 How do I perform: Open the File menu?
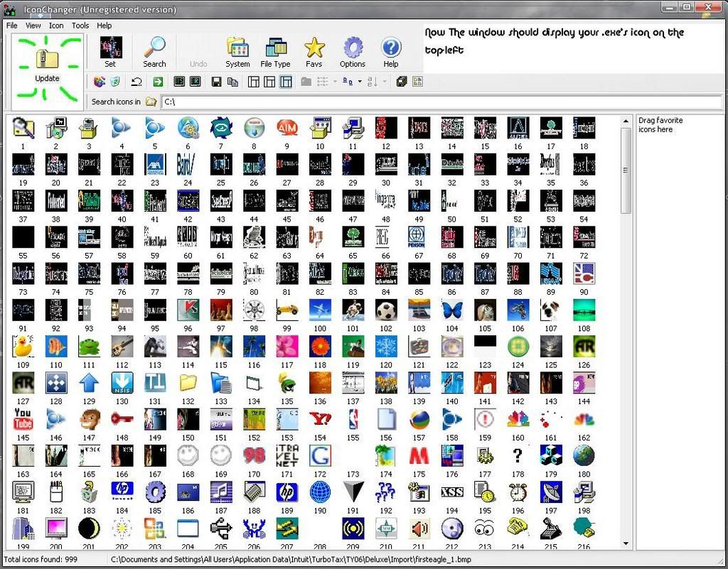11,26
